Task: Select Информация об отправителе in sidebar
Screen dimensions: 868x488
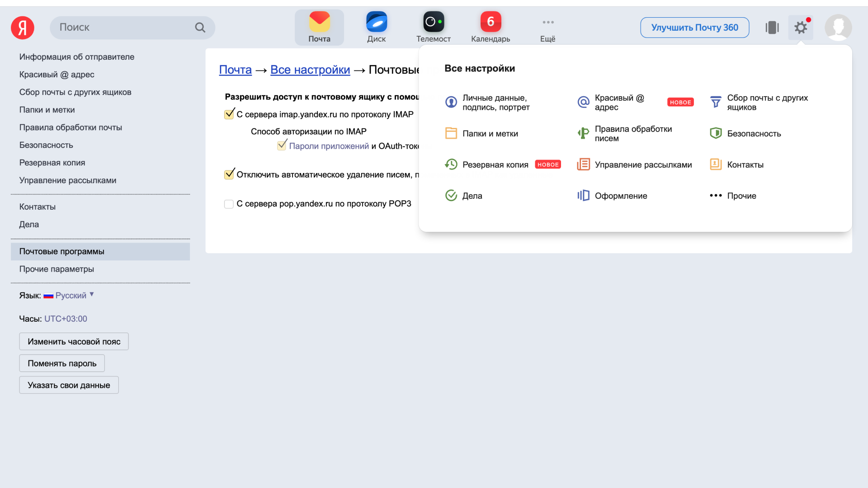Action: coord(77,57)
